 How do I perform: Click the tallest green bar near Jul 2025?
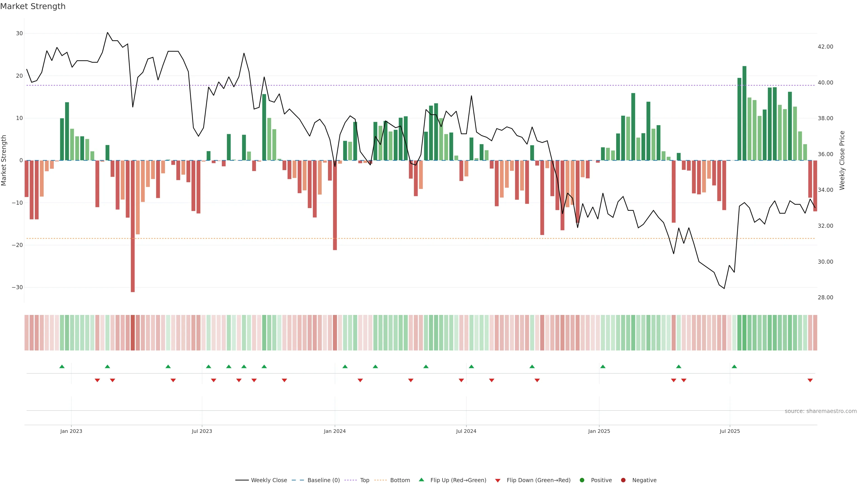(744, 113)
